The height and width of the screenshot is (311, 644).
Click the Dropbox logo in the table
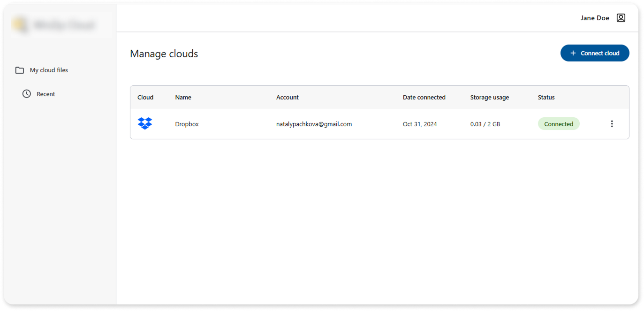[x=145, y=124]
